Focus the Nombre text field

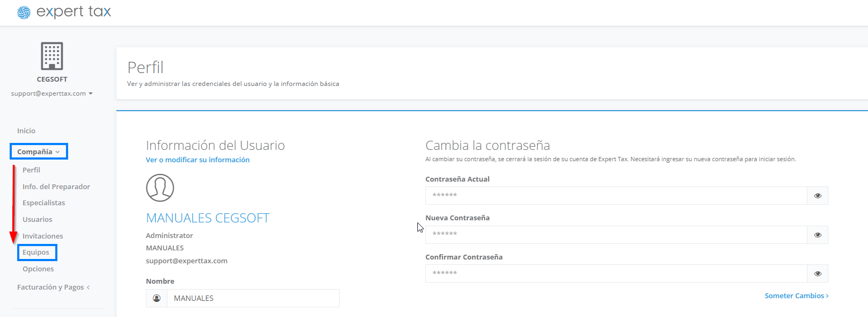(253, 298)
